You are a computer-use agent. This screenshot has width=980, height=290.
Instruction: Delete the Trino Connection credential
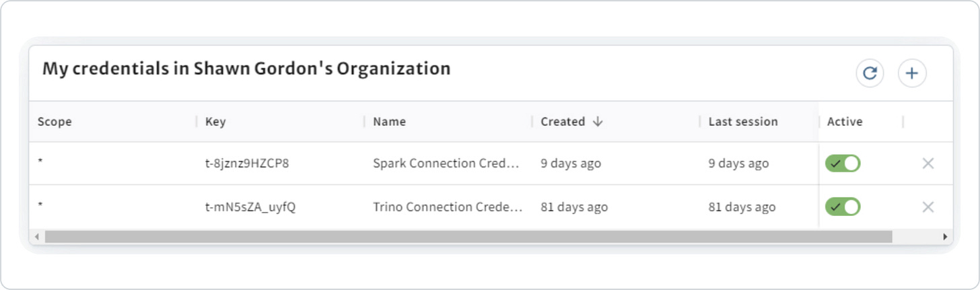(x=928, y=207)
